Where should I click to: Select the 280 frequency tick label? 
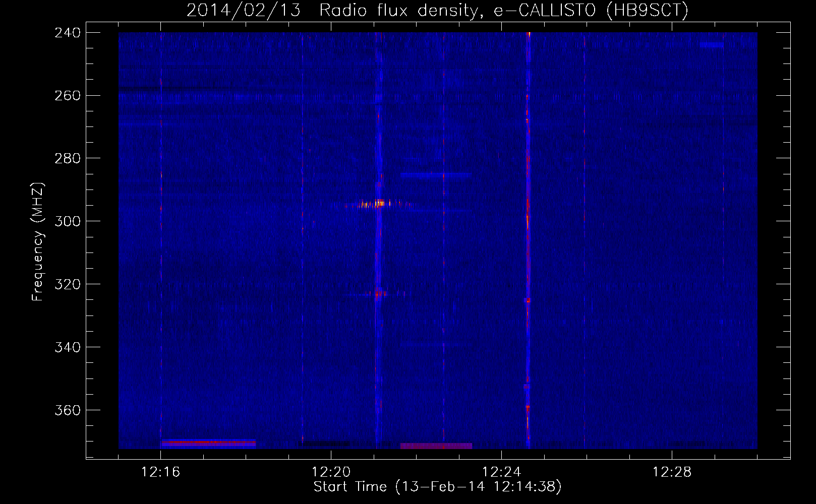pyautogui.click(x=68, y=159)
